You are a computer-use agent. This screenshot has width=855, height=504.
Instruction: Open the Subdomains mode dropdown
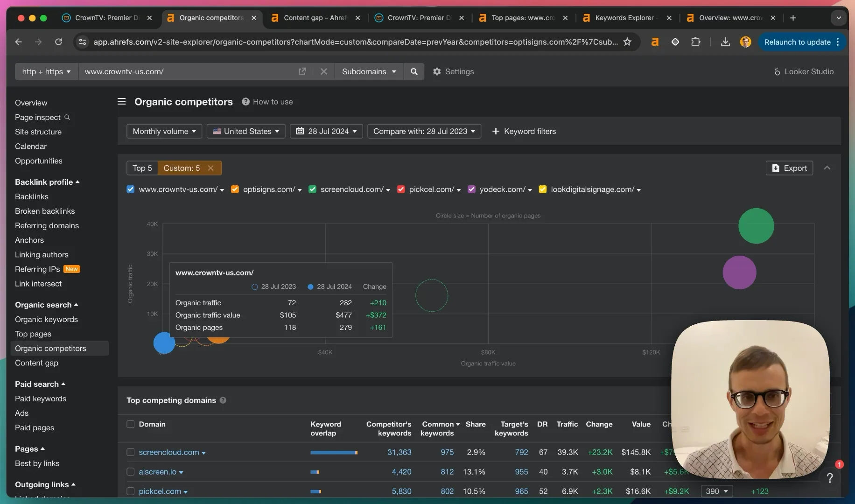pyautogui.click(x=369, y=71)
